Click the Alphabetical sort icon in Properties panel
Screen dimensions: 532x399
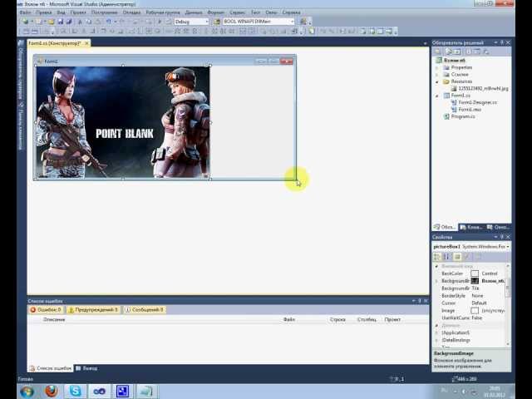point(446,257)
